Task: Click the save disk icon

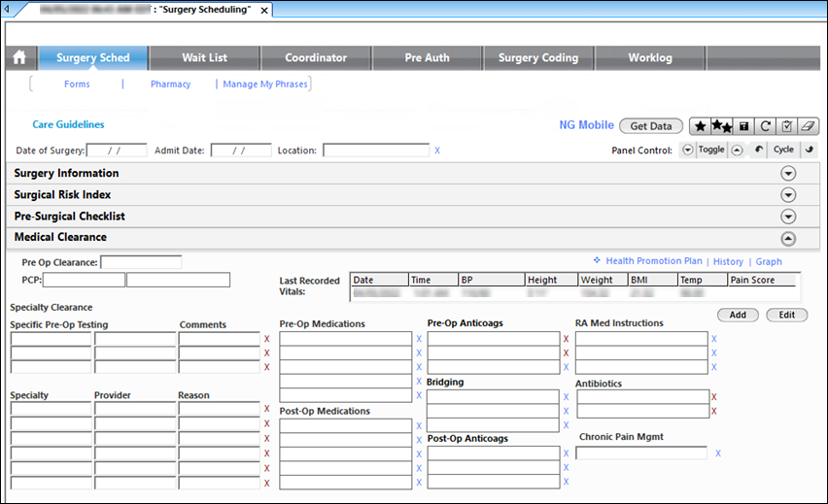Action: pyautogui.click(x=743, y=126)
